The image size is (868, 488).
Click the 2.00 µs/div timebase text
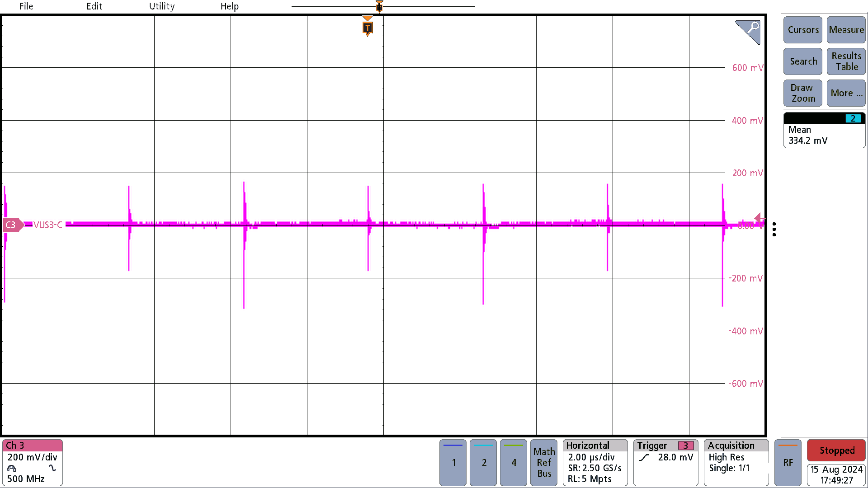(x=591, y=457)
